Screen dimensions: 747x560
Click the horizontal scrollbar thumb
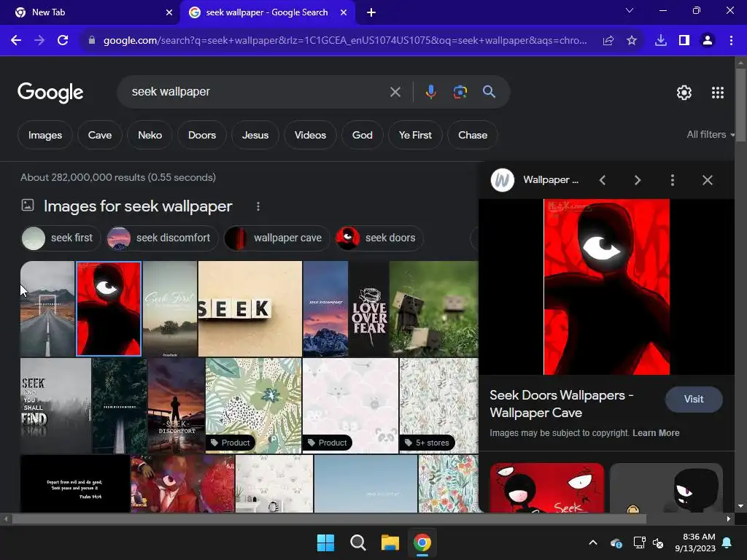(x=329, y=519)
